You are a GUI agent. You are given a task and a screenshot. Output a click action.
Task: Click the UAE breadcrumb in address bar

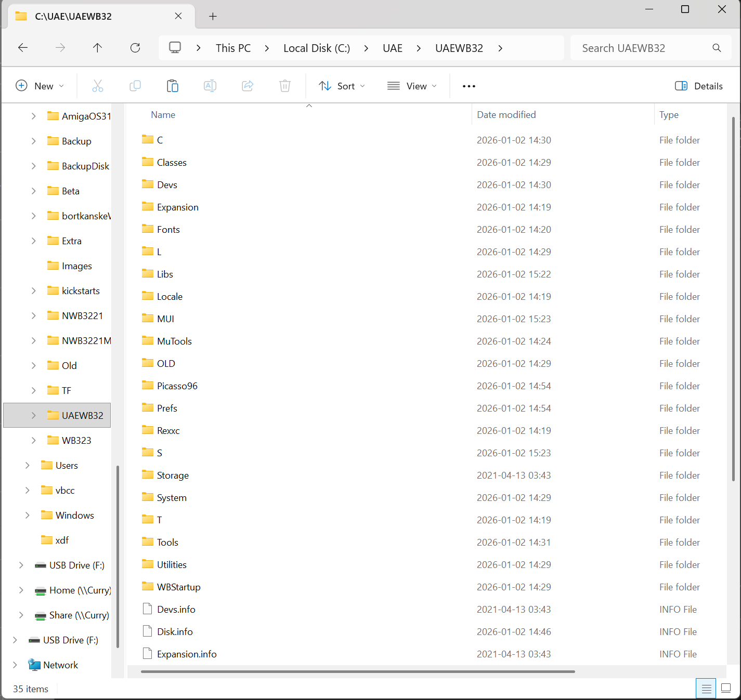click(392, 48)
